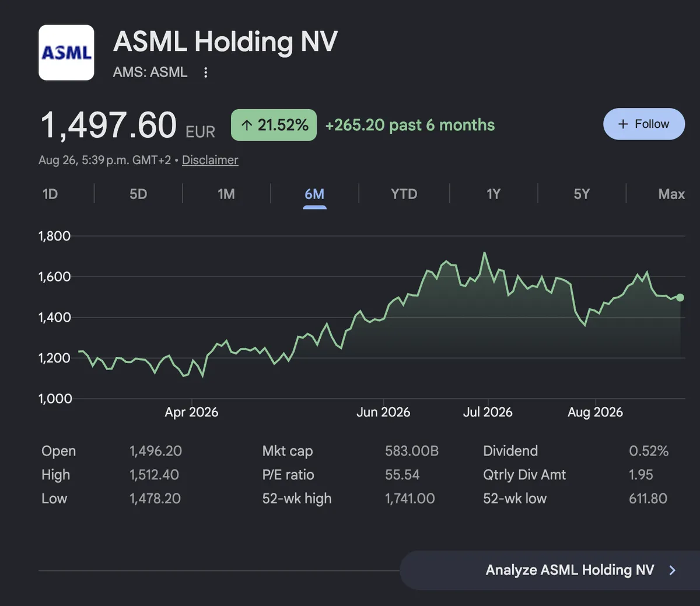
Task: Click the Mkt cap label
Action: pyautogui.click(x=288, y=451)
